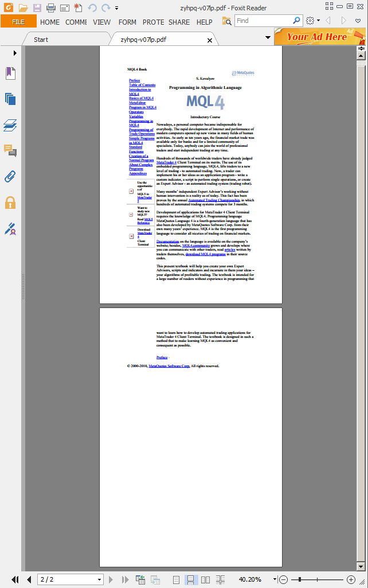Open the search settings gear dropdown
Image resolution: width=368 pixels, height=588 pixels.
click(313, 21)
